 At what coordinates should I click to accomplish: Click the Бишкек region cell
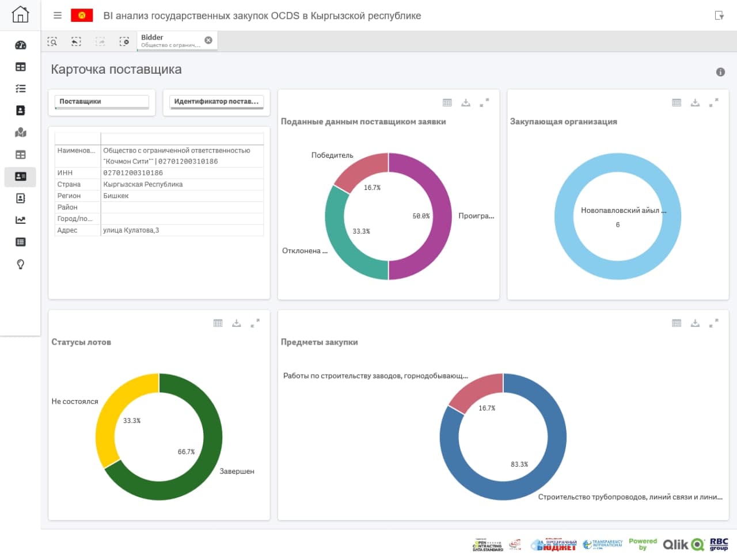[x=182, y=196]
